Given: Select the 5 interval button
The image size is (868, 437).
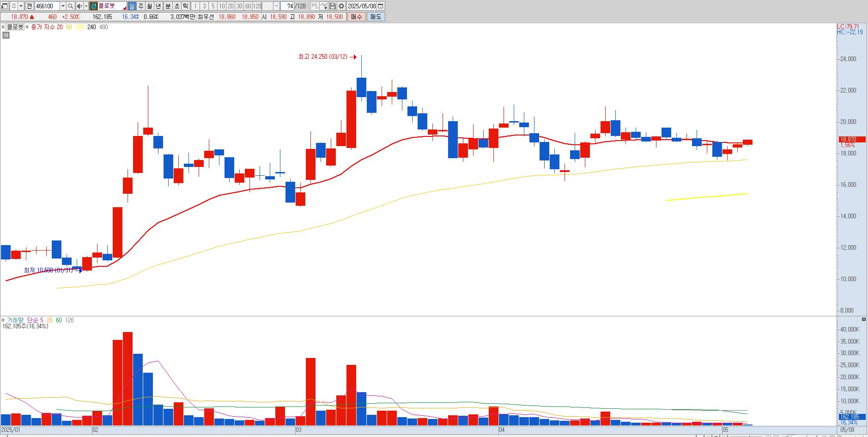Looking at the screenshot, I should coord(213,6).
